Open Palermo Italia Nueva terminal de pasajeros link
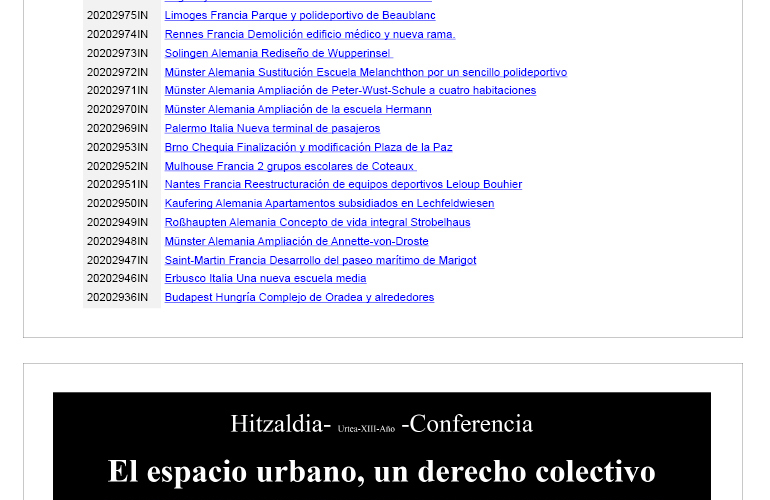This screenshot has width=770, height=500. [272, 128]
